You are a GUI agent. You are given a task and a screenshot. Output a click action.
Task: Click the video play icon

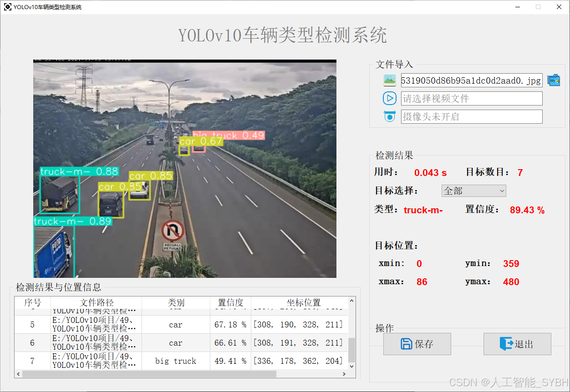[x=390, y=98]
